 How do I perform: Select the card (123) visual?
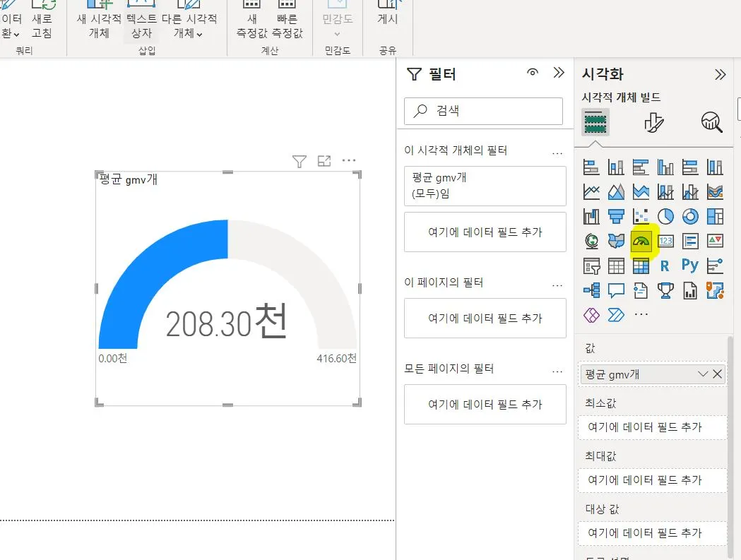pos(665,241)
